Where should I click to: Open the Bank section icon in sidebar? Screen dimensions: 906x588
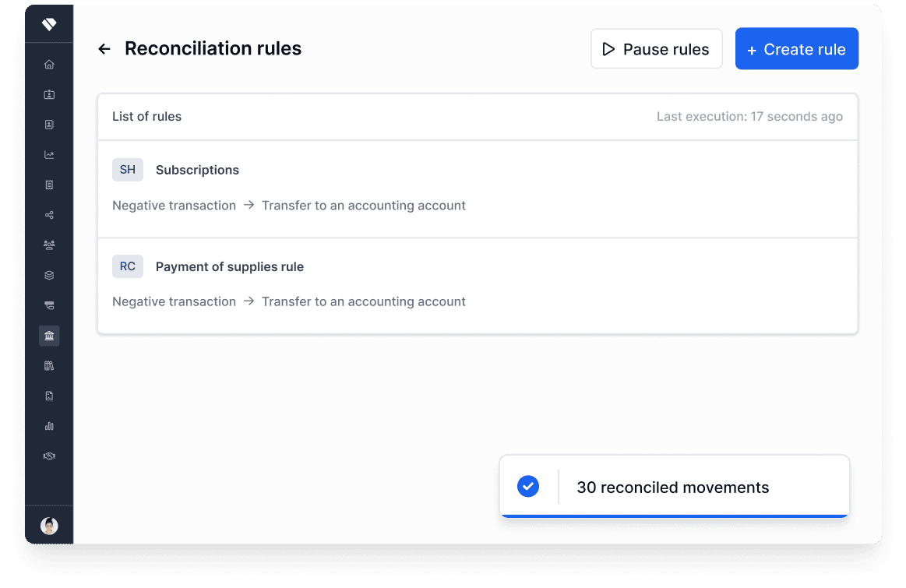click(x=49, y=336)
